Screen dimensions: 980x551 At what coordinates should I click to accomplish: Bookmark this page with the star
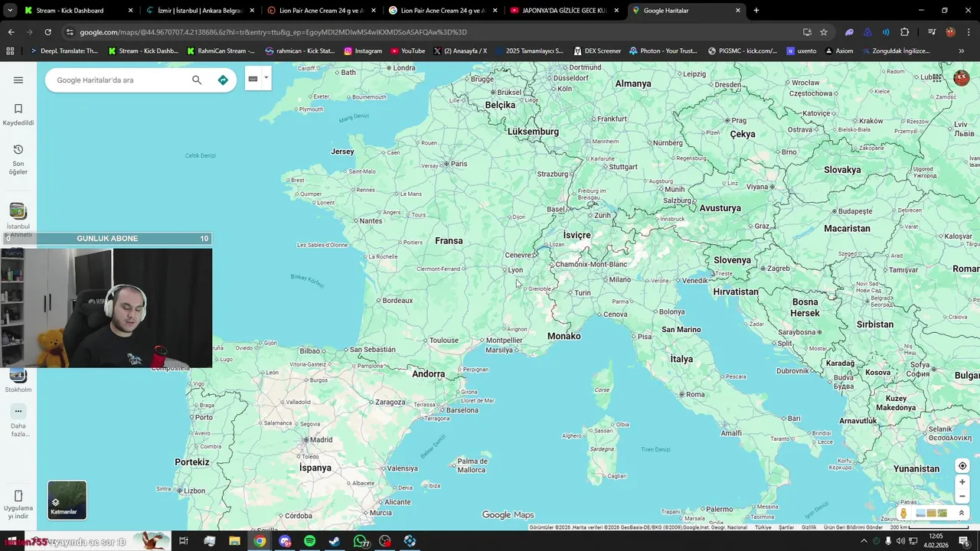click(824, 32)
